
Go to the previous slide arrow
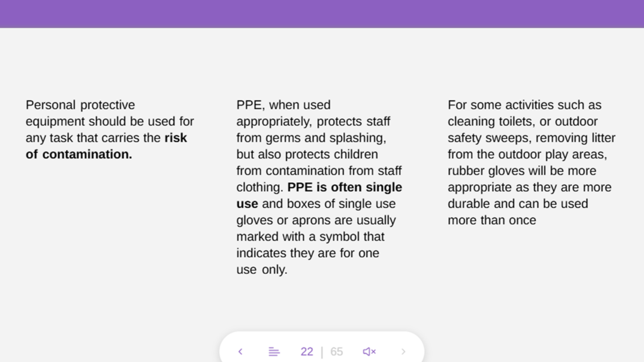pos(240,352)
